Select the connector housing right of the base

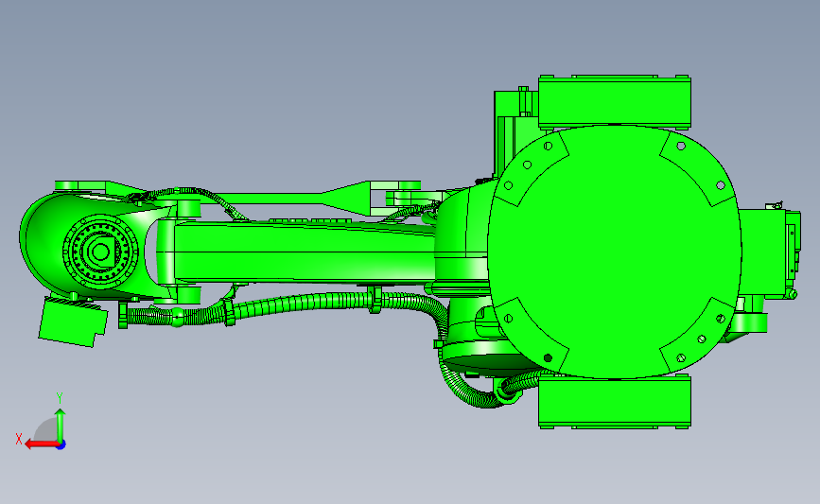tap(769, 253)
